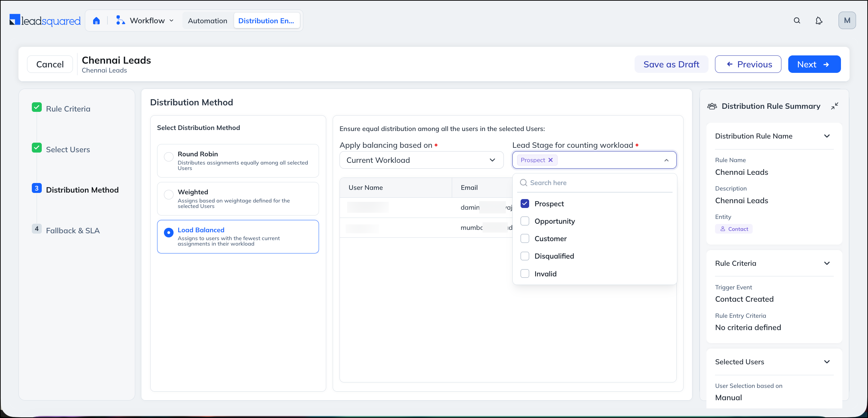This screenshot has width=868, height=418.
Task: Click 'No criteria defined' text
Action: coord(748,327)
